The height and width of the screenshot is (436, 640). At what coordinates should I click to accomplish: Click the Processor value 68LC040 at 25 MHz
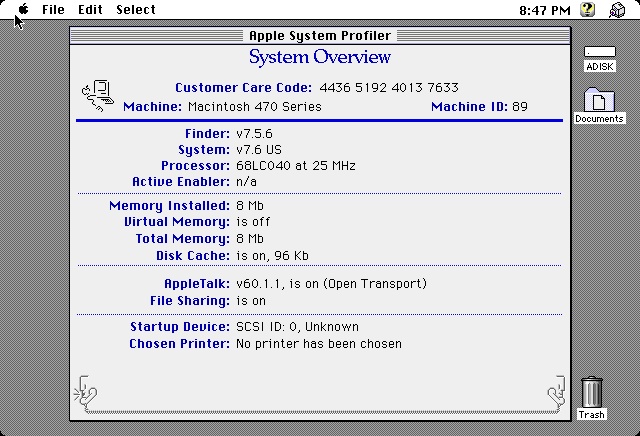pos(296,166)
